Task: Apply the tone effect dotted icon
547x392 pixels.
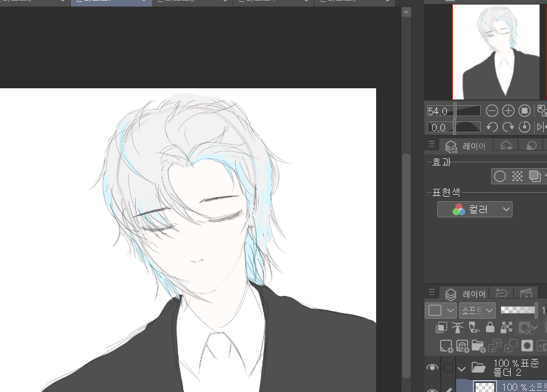Action: pos(517,177)
